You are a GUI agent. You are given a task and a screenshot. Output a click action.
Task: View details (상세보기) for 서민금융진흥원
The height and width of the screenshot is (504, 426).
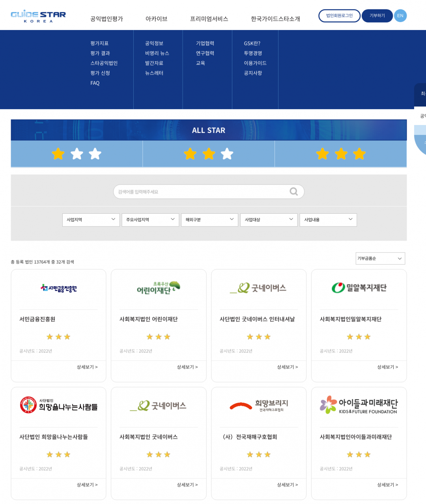pos(87,367)
